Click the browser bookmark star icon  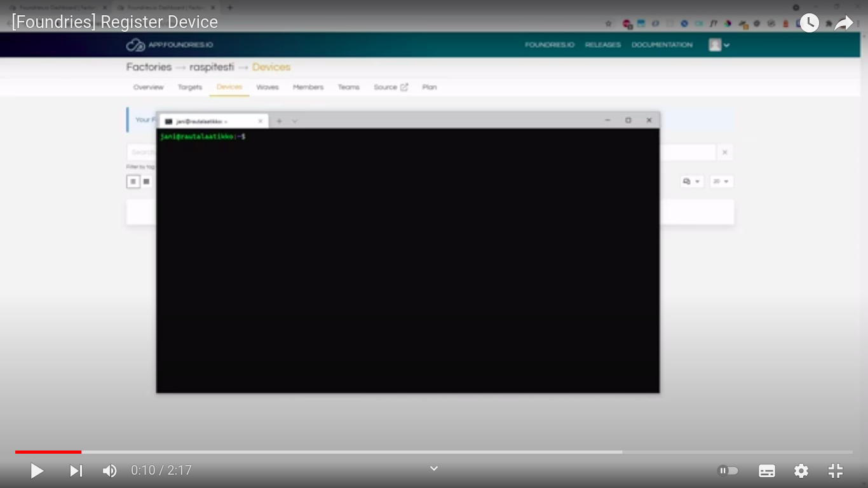click(x=608, y=24)
